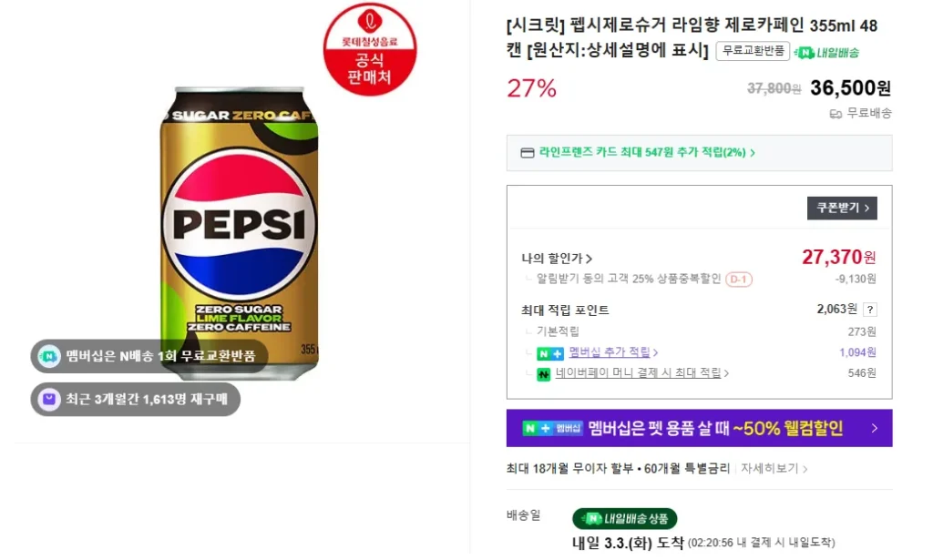This screenshot has height=560, width=933.
Task: Open the 자세히 보기 installment details link
Action: coord(770,467)
